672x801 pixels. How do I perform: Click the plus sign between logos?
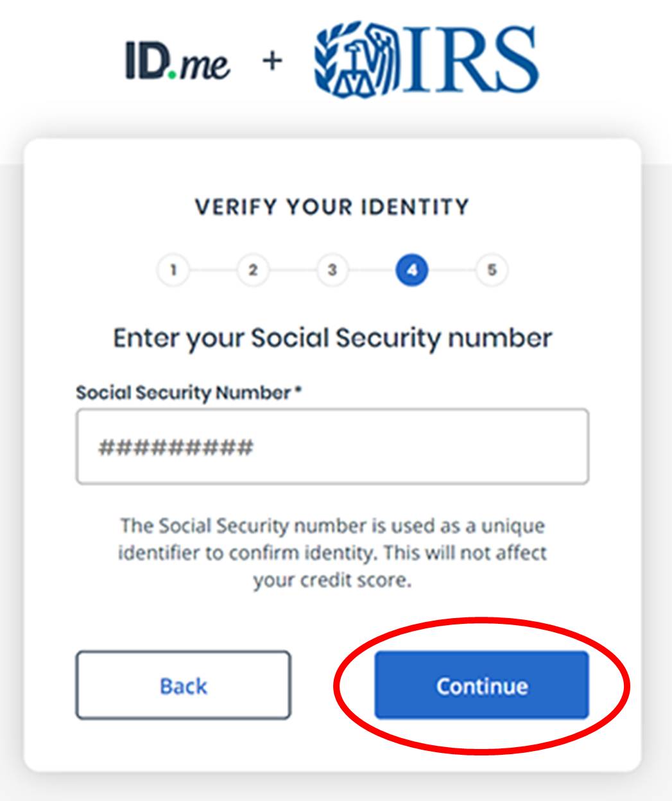[x=272, y=61]
